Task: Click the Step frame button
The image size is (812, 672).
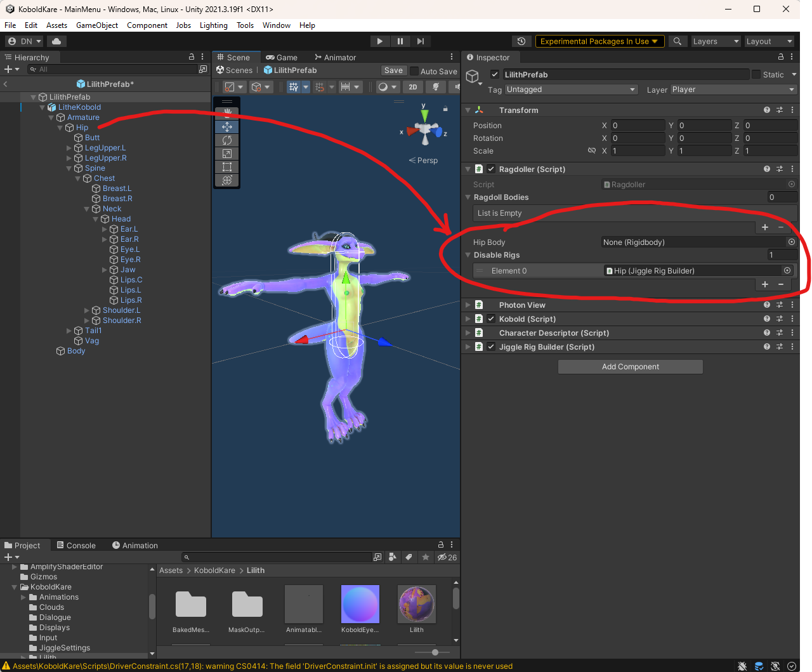Action: pos(421,41)
